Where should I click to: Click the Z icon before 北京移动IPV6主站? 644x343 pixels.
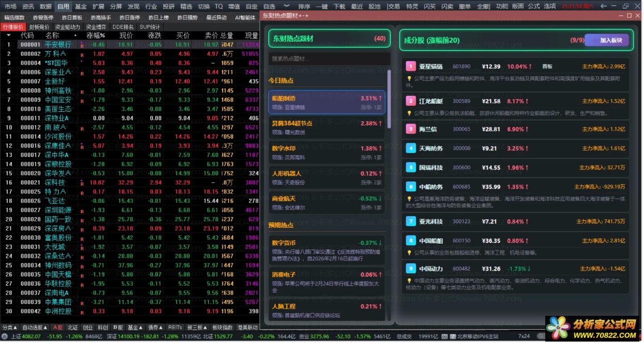[x=453, y=336]
